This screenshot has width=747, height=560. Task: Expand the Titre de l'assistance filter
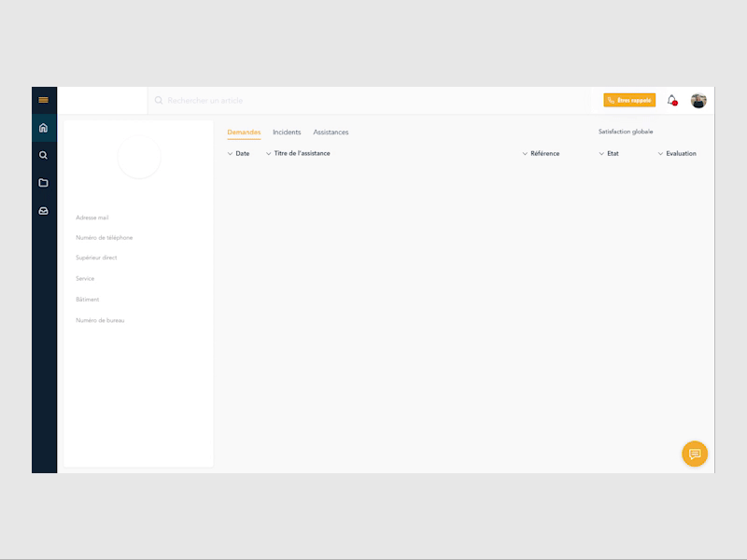point(301,153)
